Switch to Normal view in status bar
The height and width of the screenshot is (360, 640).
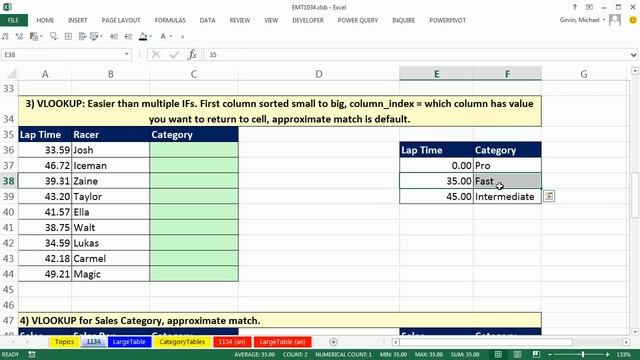(x=498, y=354)
